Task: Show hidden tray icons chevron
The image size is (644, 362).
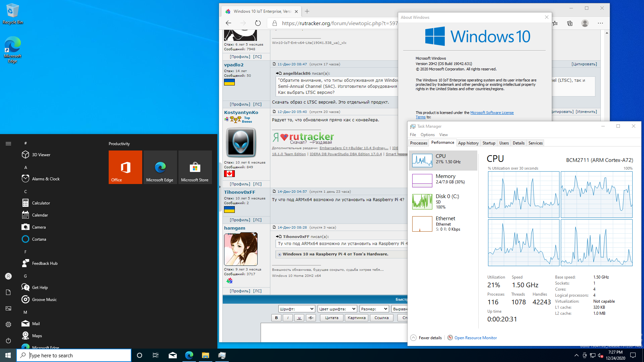Action: (576, 355)
